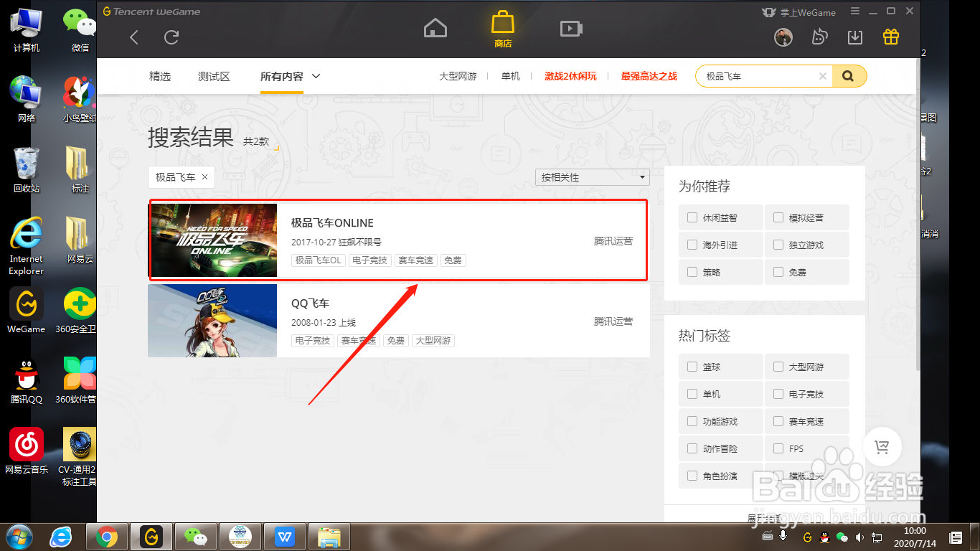The width and height of the screenshot is (980, 551).
Task: Click the 极品飞车OL tag
Action: [x=319, y=260]
